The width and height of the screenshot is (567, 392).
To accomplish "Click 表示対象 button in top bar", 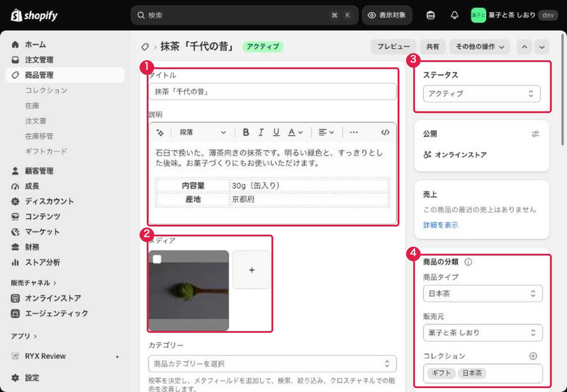I will pyautogui.click(x=387, y=15).
